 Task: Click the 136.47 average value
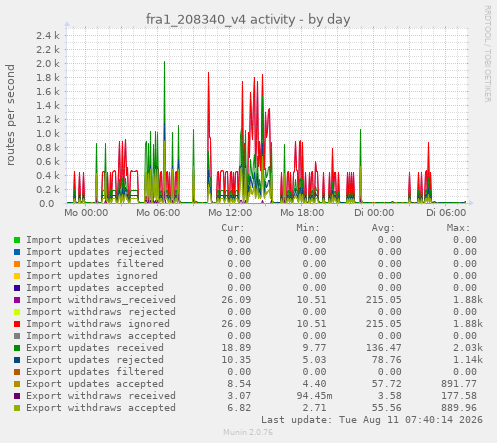coord(384,348)
